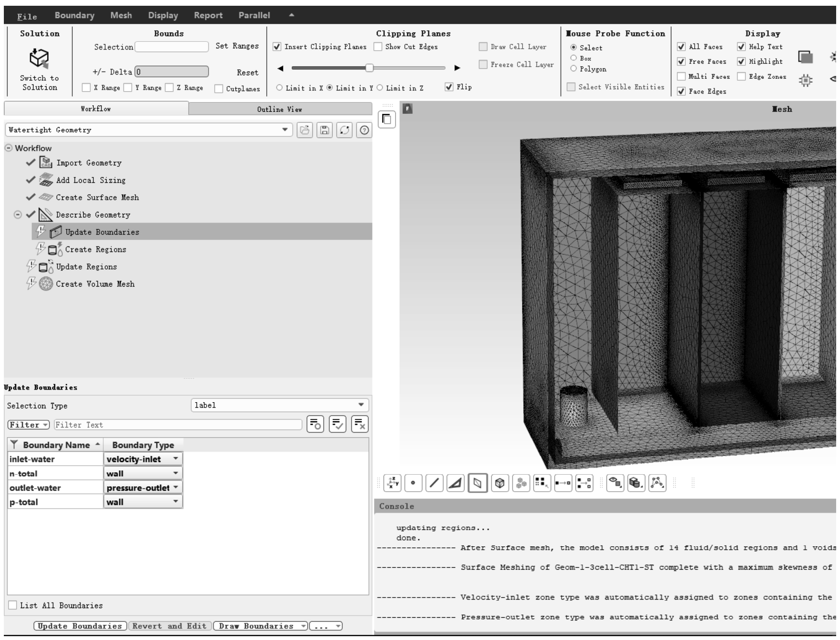The width and height of the screenshot is (840, 640).
Task: Click the reset workflow icon
Action: point(344,130)
